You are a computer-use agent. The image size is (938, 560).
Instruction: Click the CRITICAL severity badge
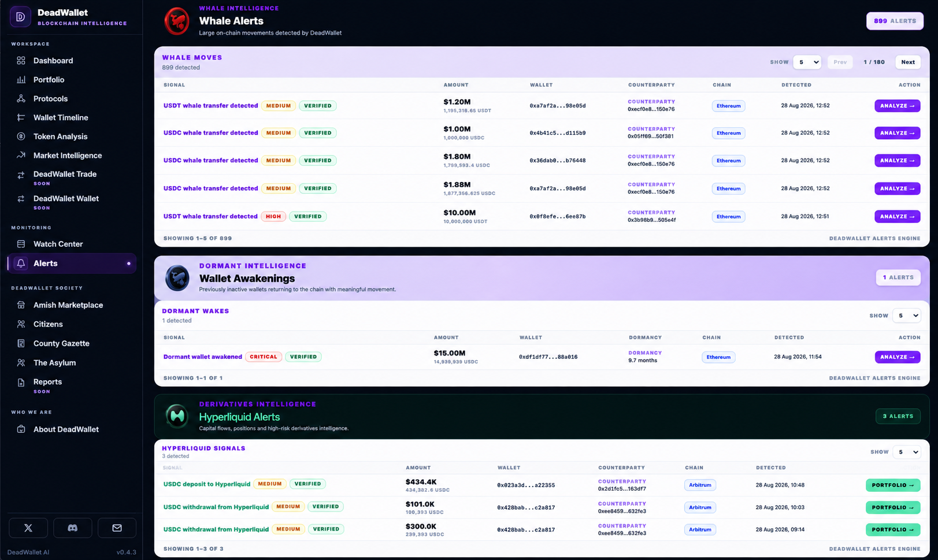[264, 357]
